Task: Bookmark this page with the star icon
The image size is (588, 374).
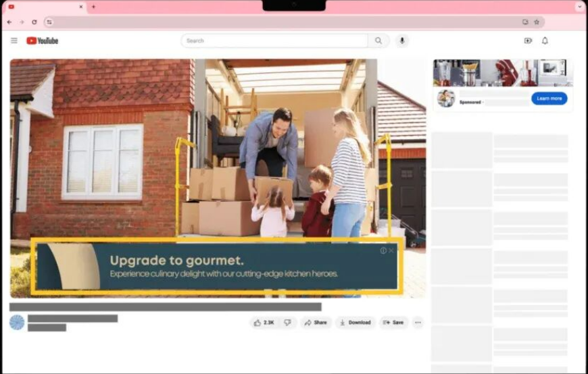Action: pyautogui.click(x=537, y=22)
